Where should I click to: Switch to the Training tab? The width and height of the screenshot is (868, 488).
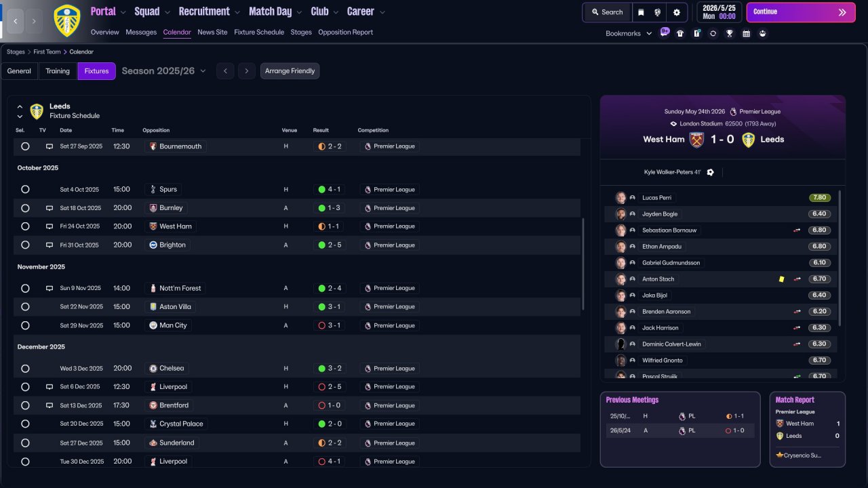pos(58,71)
